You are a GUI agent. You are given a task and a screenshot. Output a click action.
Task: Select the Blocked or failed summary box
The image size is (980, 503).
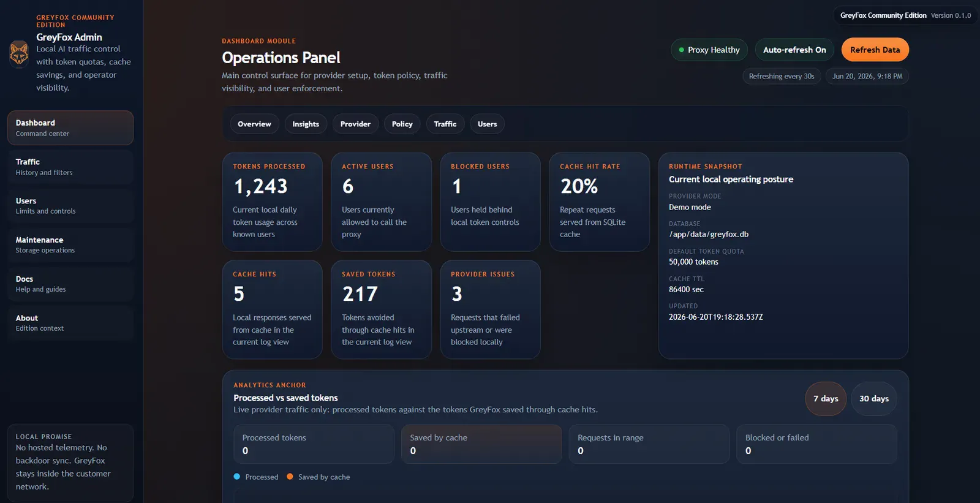[x=816, y=444]
